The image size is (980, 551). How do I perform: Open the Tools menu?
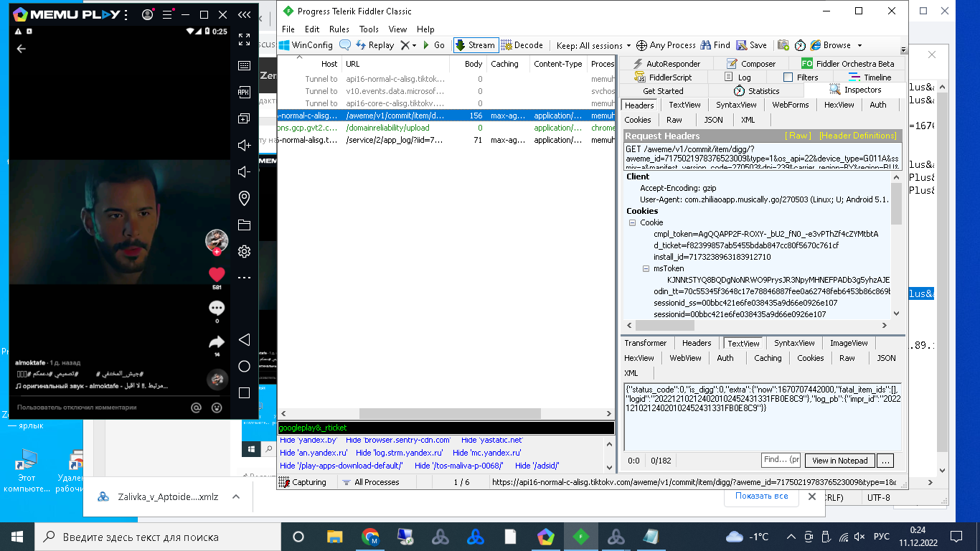coord(369,29)
